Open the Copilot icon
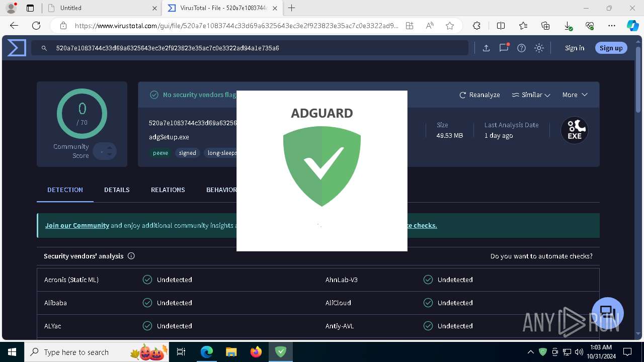Screen dimensions: 644x362 (632, 26)
